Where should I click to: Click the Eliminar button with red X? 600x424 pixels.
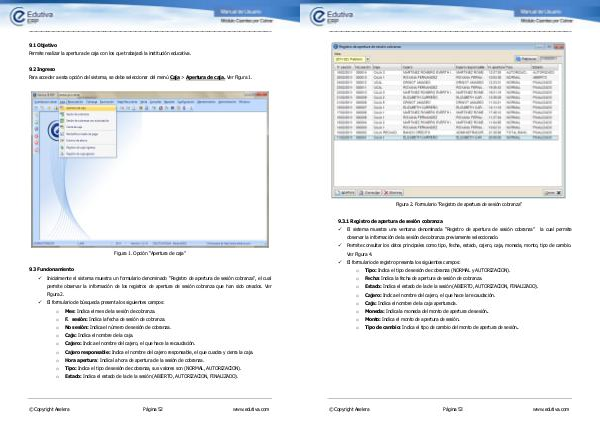(x=393, y=193)
